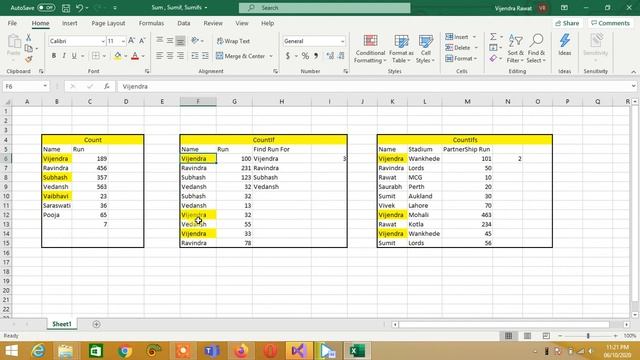Switch to the Data tab

coord(184,23)
